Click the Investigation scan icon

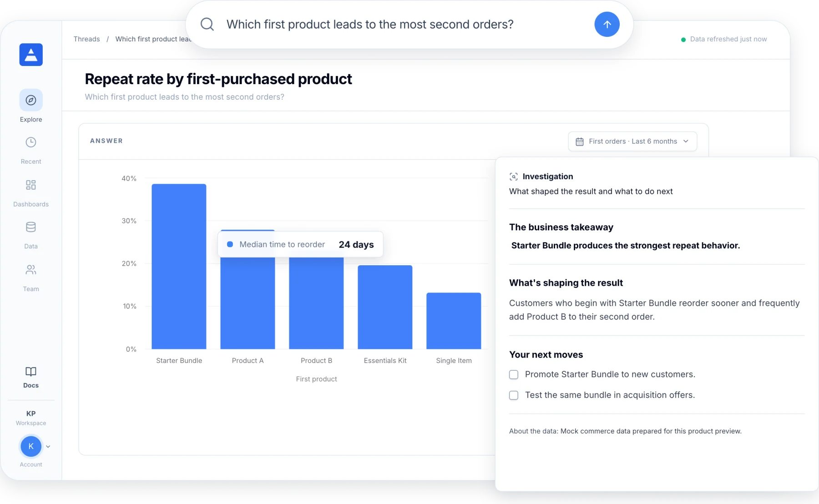[514, 176]
